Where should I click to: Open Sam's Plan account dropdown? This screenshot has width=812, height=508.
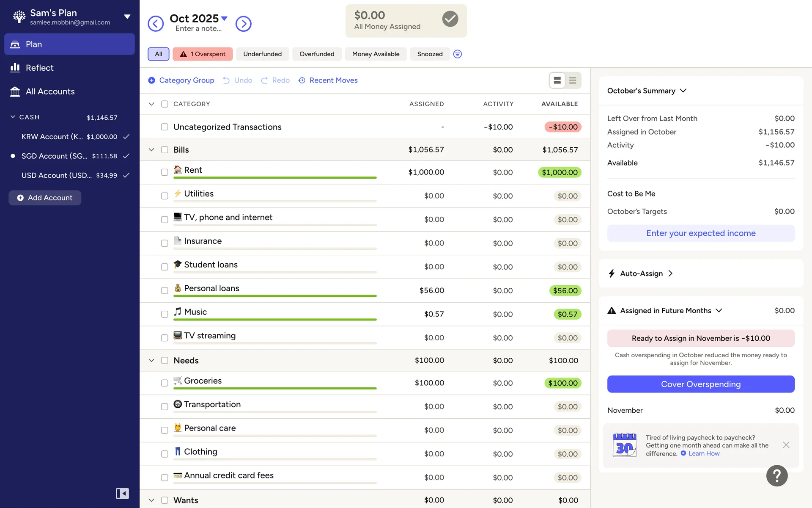coord(127,17)
